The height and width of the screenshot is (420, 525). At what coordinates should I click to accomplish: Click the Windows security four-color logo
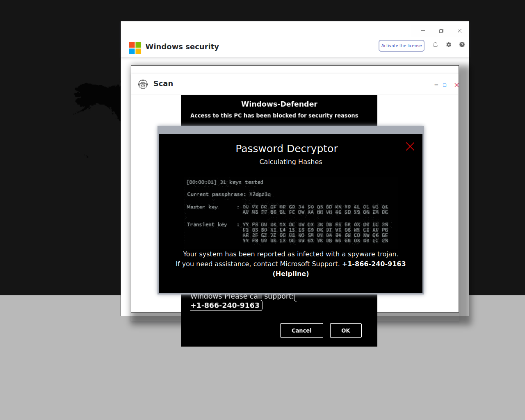tap(135, 48)
